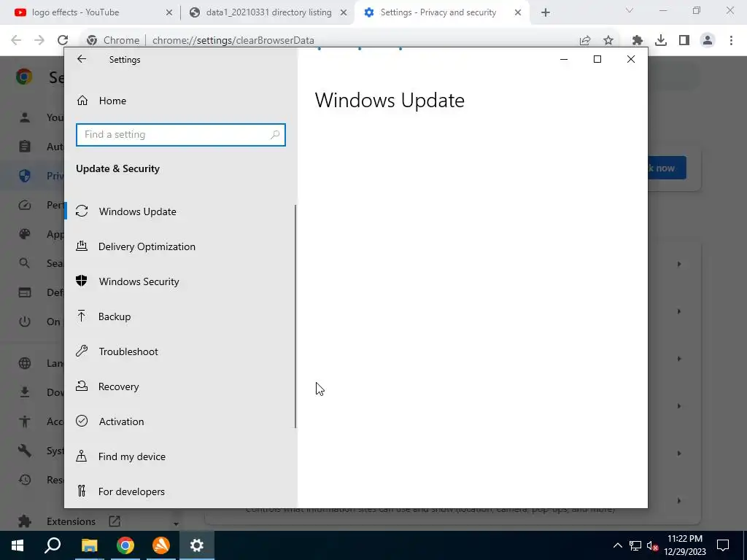The image size is (747, 560).
Task: Bookmark this page with star icon
Action: click(x=608, y=41)
